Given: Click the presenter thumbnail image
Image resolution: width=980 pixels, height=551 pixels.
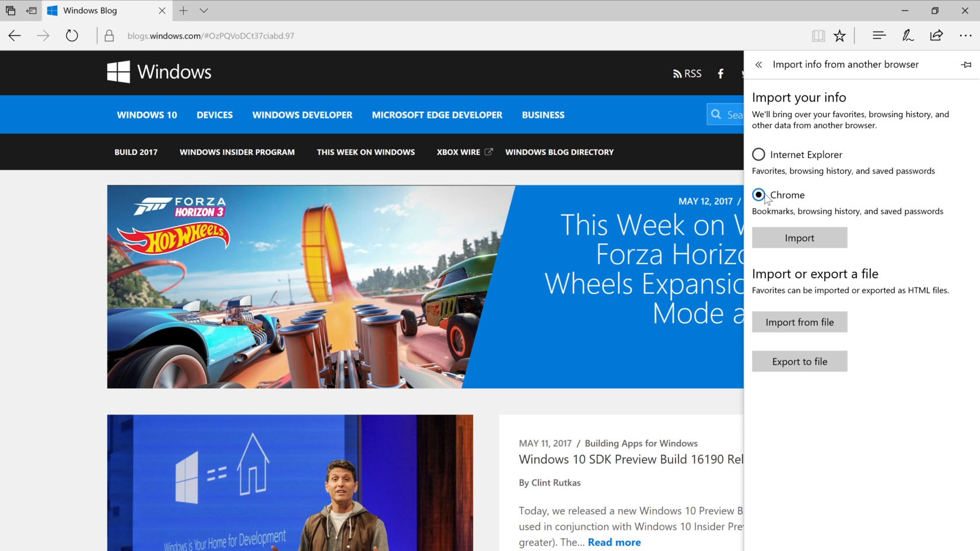Looking at the screenshot, I should pos(290,483).
